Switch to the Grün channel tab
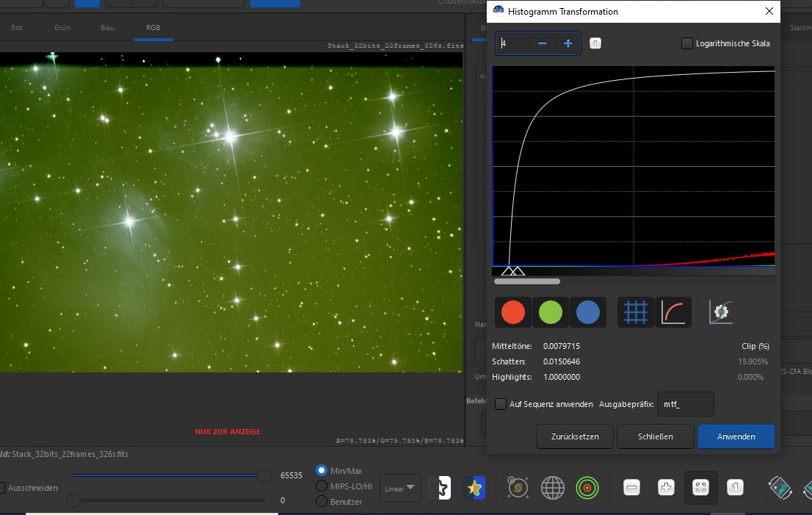Image resolution: width=812 pixels, height=515 pixels. 62,27
